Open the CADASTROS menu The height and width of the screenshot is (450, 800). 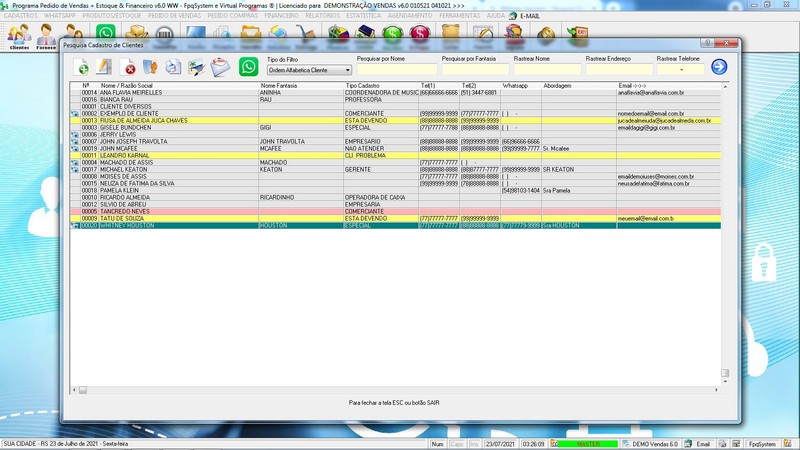click(x=20, y=16)
